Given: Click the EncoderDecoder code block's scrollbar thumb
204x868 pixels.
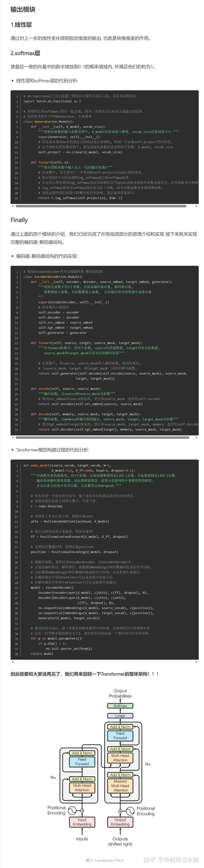Looking at the screenshot, I should point(102,437).
